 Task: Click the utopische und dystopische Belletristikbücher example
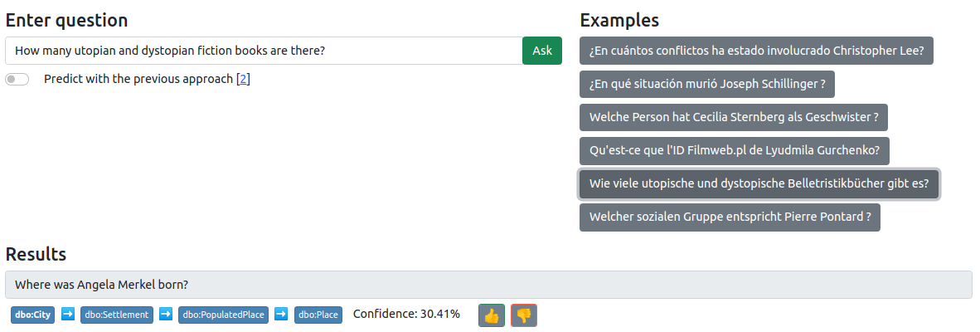coord(759,183)
